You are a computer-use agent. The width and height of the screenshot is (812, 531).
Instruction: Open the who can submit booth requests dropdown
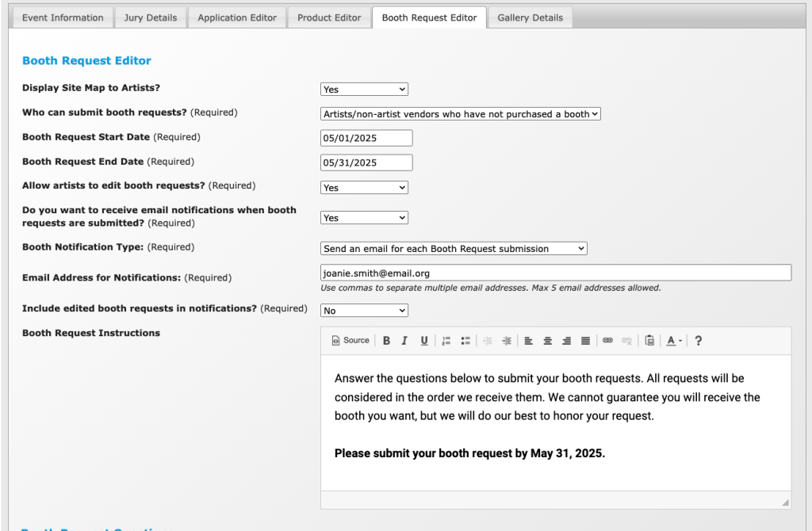point(460,113)
